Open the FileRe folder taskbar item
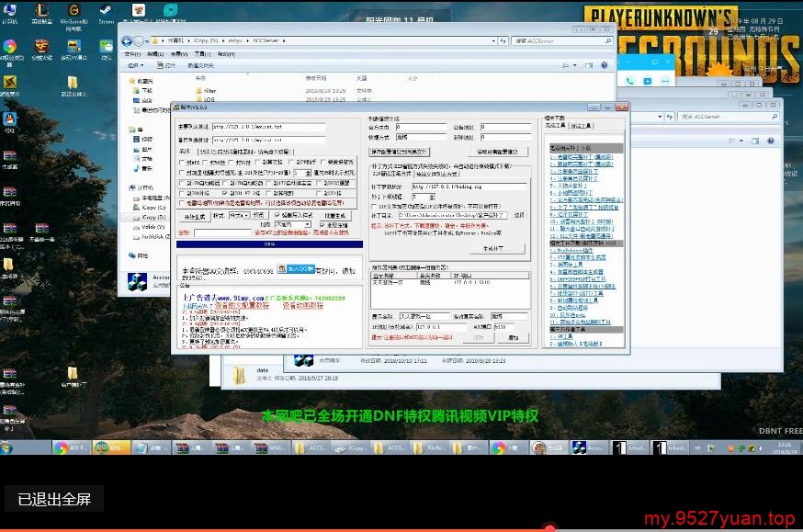This screenshot has height=532, width=803. [431, 448]
